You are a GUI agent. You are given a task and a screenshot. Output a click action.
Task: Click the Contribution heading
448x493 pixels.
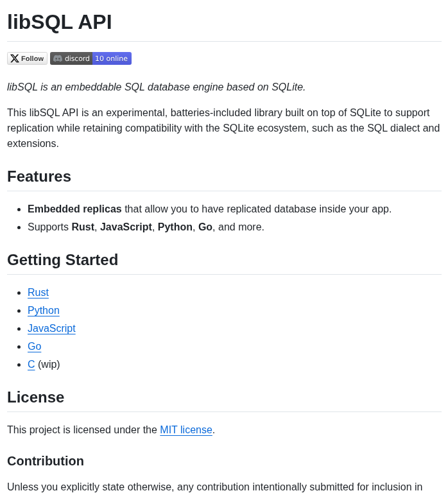[46, 462]
